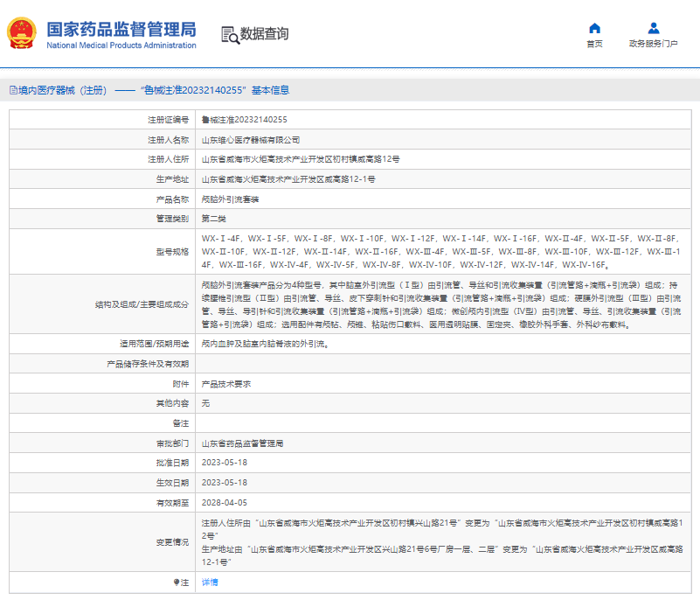Click the 管理类别 row label
The width and height of the screenshot is (700, 600).
172,219
